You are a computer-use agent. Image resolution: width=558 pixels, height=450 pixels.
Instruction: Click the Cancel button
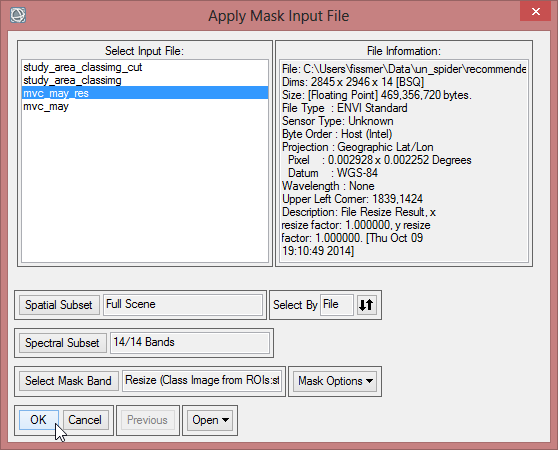point(85,420)
